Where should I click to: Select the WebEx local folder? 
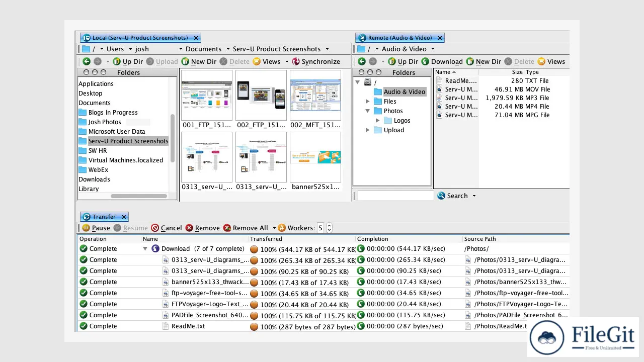click(x=94, y=170)
